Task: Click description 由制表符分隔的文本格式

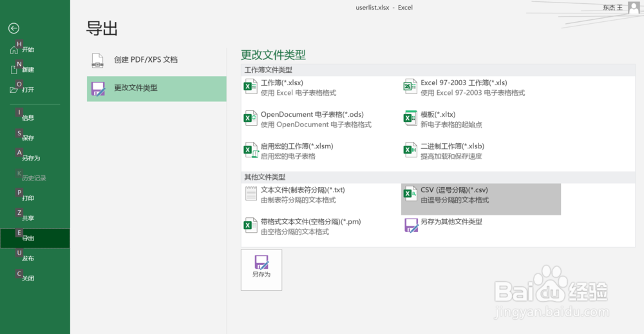Action: tap(298, 200)
